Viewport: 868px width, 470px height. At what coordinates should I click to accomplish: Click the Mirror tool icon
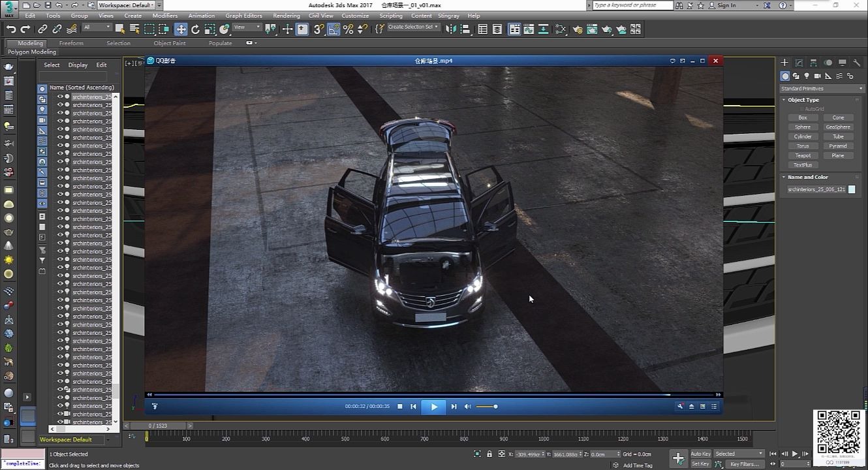tap(451, 29)
